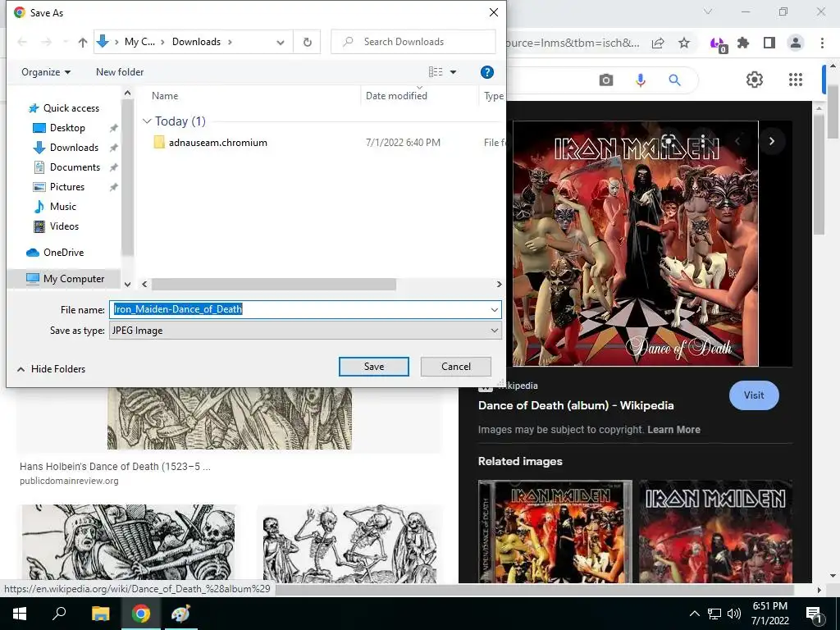Open second related Iron Maiden image
The image size is (840, 630).
pyautogui.click(x=715, y=532)
